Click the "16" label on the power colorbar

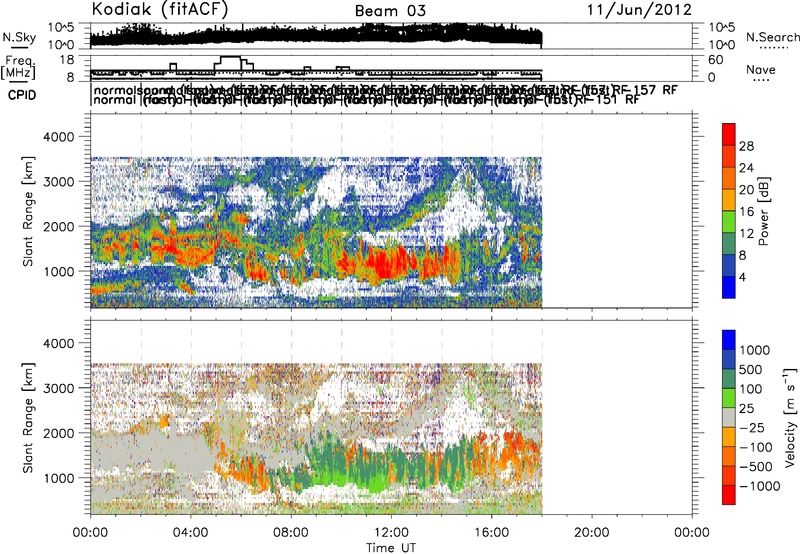click(x=746, y=212)
